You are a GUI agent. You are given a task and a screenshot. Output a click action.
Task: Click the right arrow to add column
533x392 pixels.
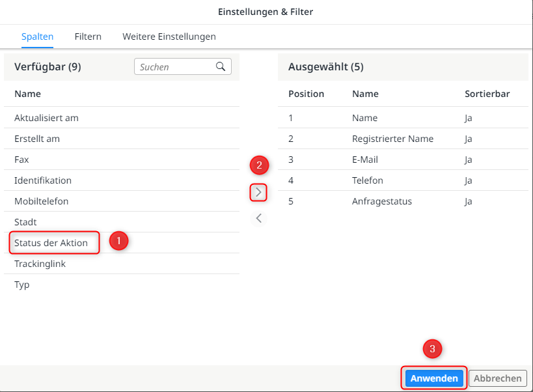point(258,192)
